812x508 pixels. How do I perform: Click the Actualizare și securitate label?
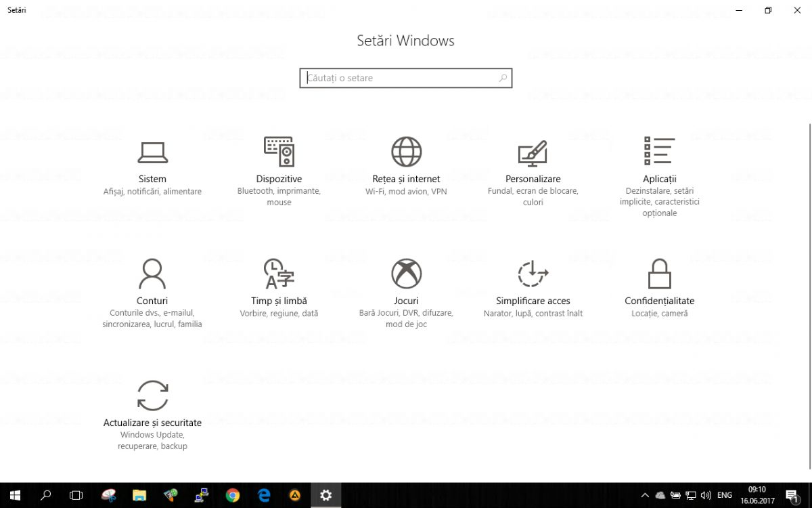(x=152, y=423)
